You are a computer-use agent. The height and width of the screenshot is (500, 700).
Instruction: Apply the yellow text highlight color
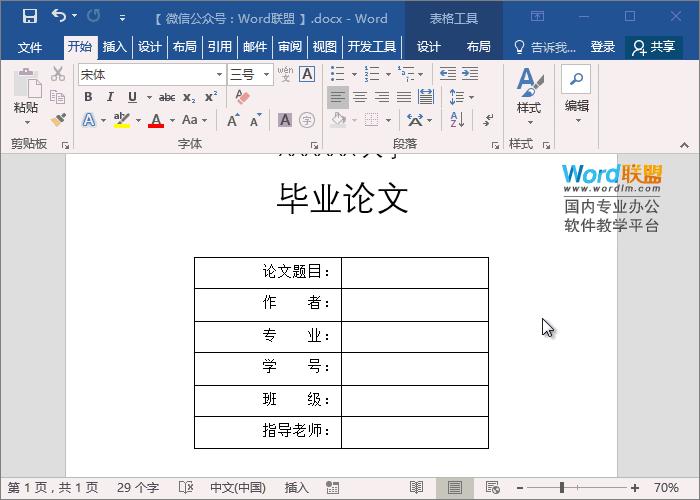click(122, 120)
